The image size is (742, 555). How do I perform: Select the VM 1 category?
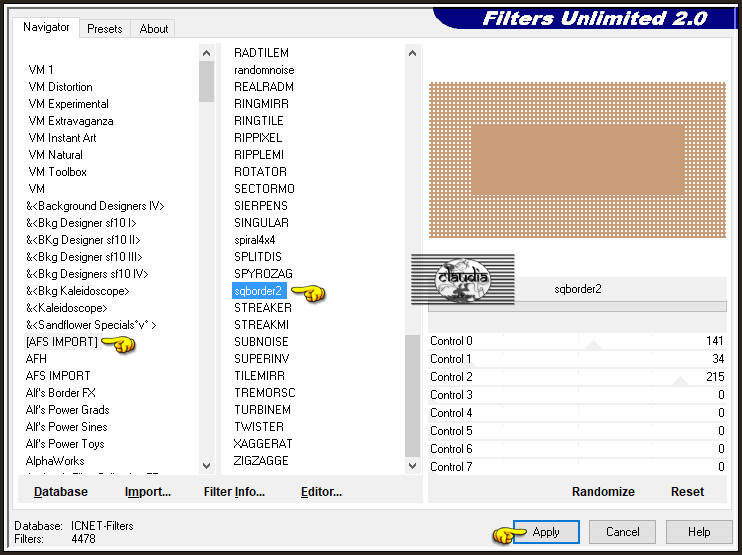pos(41,70)
